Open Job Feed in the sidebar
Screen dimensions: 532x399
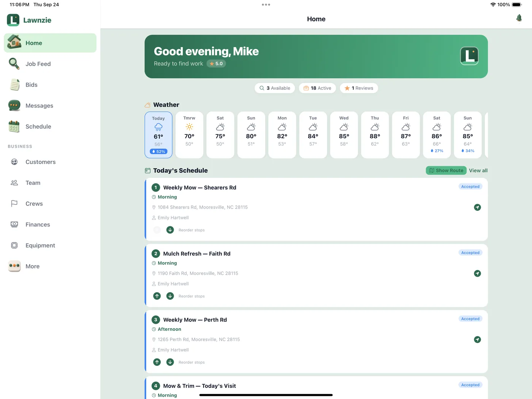point(50,64)
